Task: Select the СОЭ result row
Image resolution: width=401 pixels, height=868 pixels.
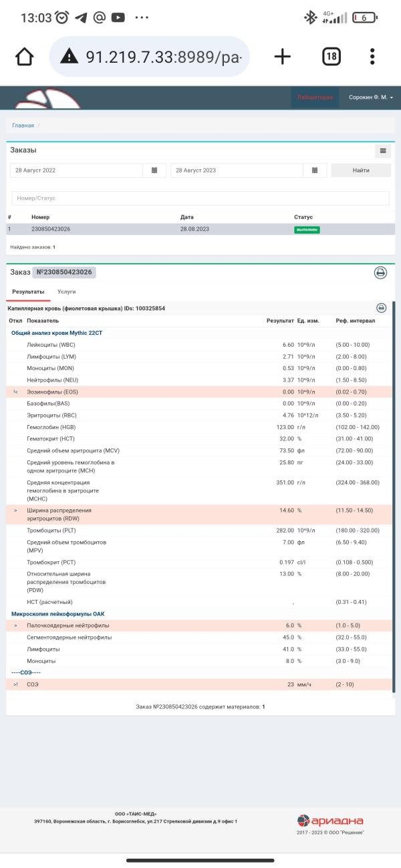Action: point(200,685)
